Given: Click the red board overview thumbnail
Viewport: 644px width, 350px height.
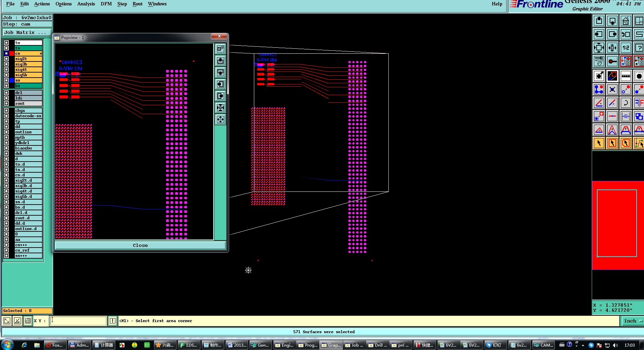Looking at the screenshot, I should [617, 225].
